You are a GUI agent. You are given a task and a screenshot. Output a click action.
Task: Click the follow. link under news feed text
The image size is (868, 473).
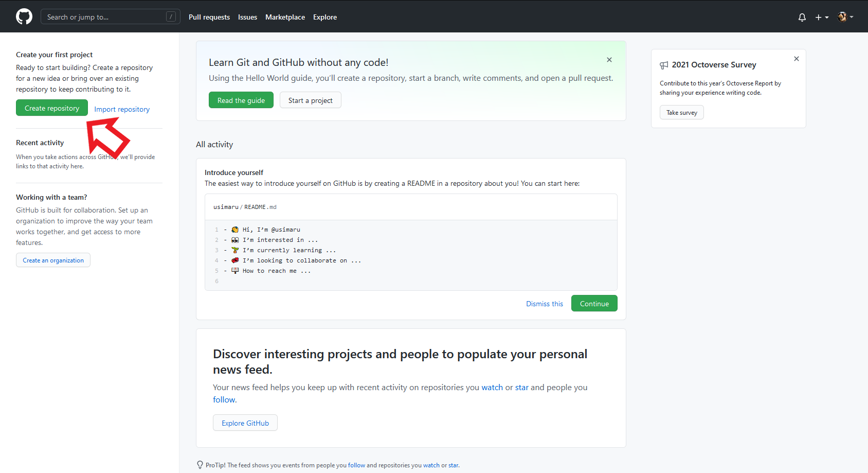(225, 400)
